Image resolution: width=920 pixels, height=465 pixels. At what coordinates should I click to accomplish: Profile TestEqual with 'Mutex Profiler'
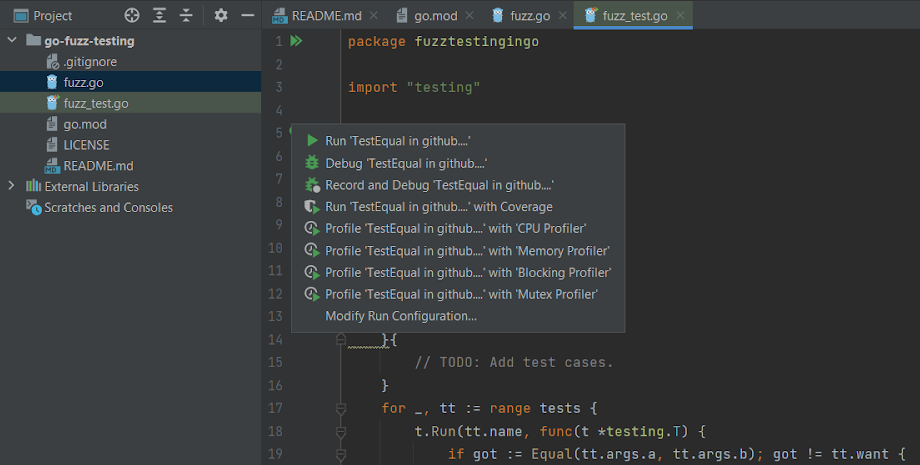point(458,294)
